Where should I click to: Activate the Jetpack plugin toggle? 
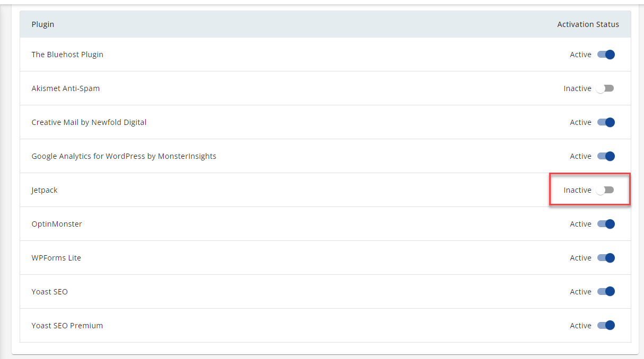tap(607, 190)
